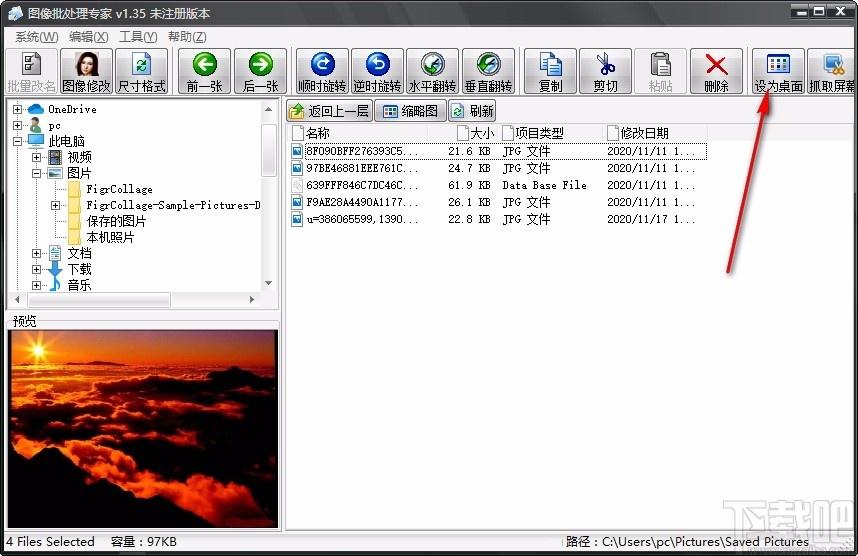Screen dimensions: 858x556
Task: Select the 图片 folder
Action: click(79, 173)
